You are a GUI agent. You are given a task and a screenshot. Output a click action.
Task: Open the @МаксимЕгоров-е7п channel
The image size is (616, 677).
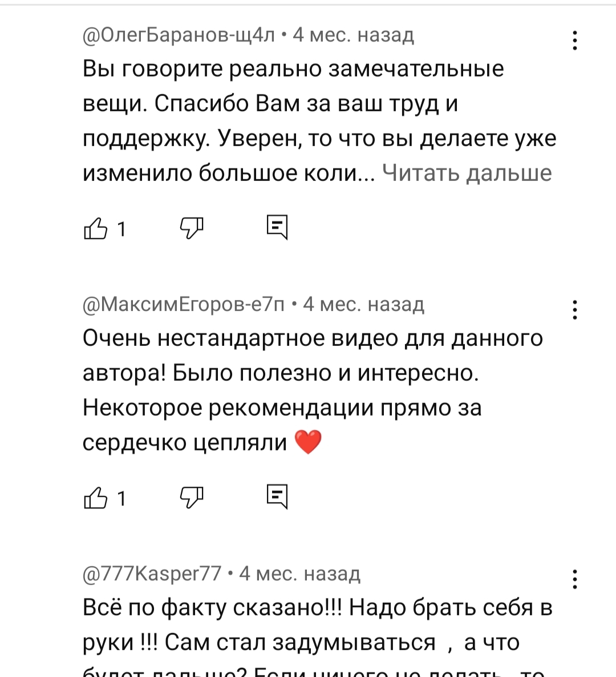184,305
